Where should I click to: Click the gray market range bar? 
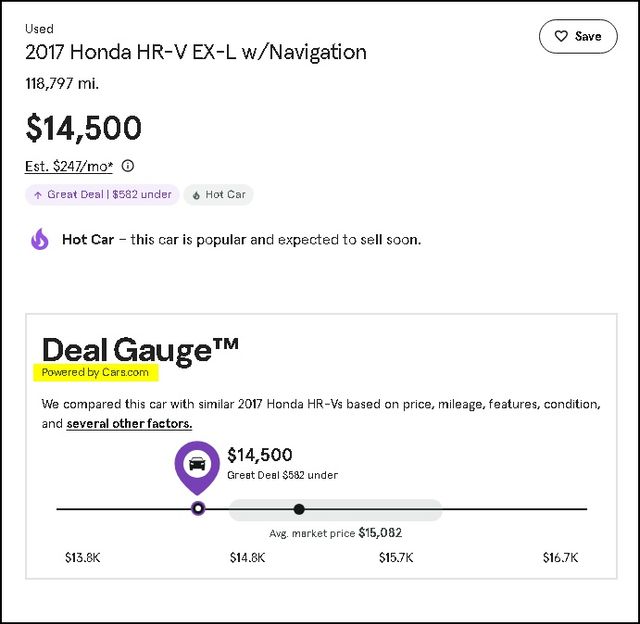tap(336, 509)
